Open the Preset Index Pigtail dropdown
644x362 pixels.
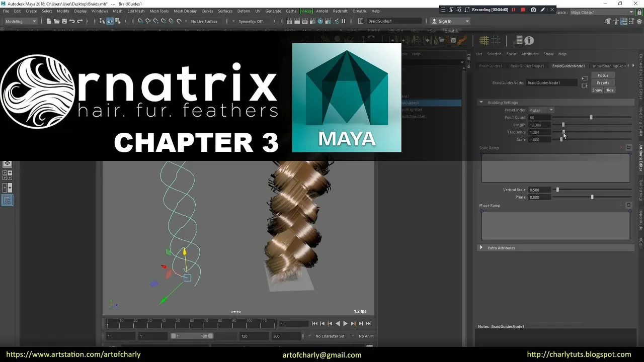[x=541, y=110]
